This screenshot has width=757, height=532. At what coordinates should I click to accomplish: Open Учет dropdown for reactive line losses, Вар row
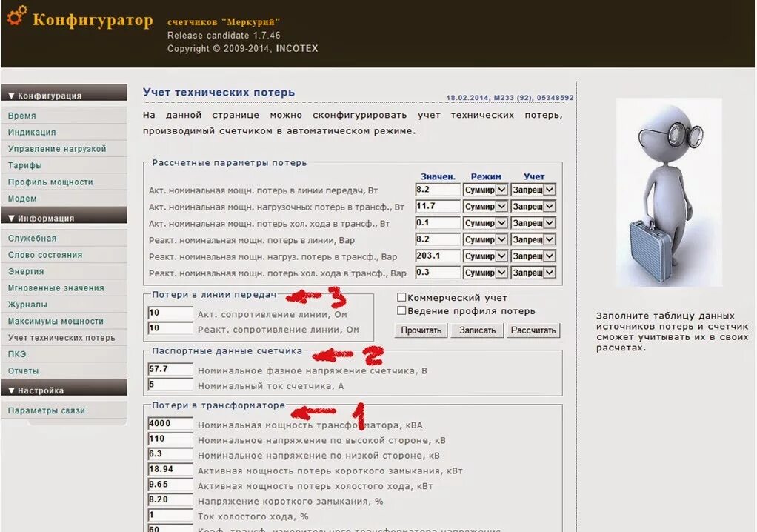pyautogui.click(x=533, y=239)
